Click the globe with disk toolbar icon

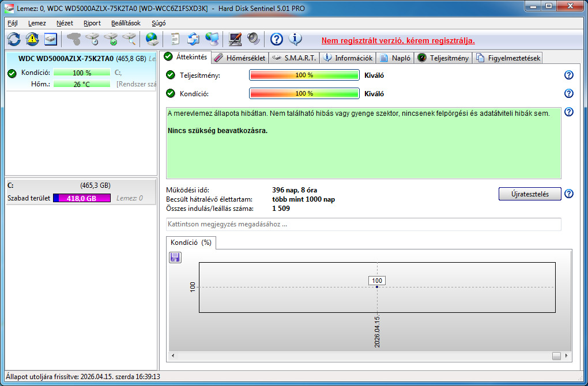click(152, 39)
